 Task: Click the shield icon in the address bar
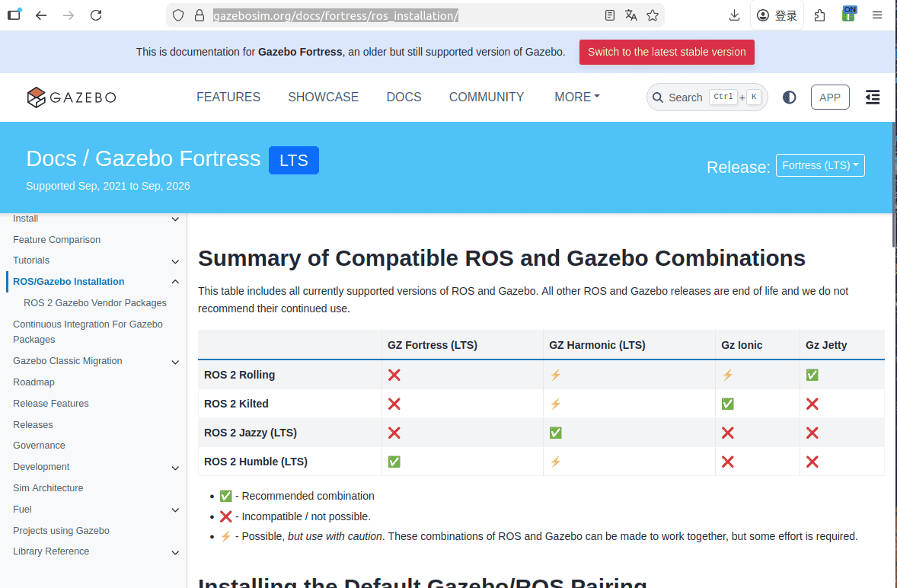[177, 14]
